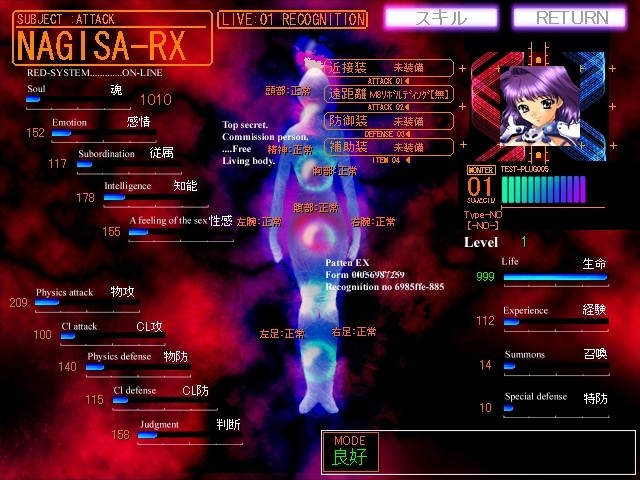Open the スキル (Skill) menu
640x480 pixels.
(x=442, y=18)
